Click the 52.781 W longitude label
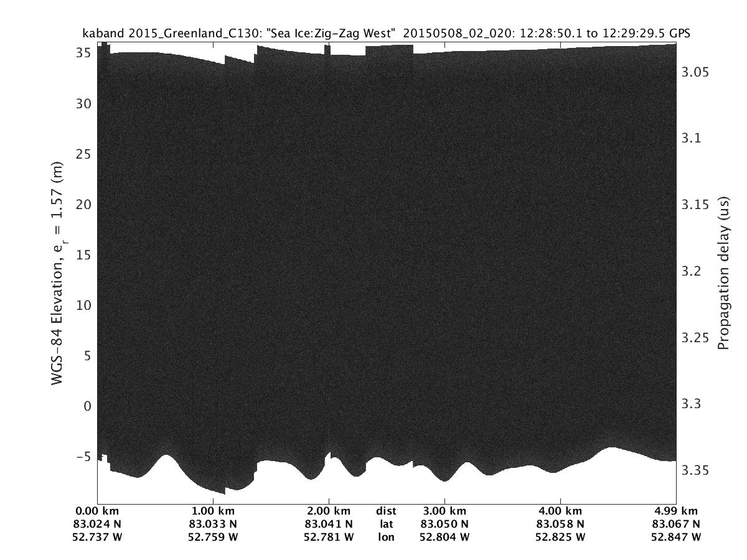 point(329,537)
